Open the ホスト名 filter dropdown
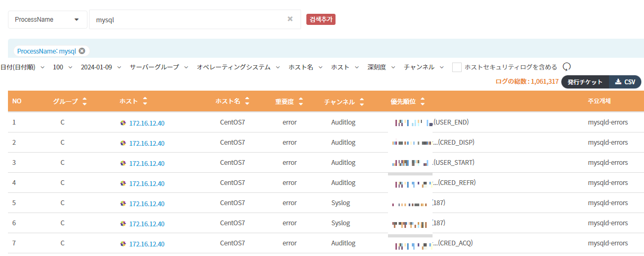 306,67
